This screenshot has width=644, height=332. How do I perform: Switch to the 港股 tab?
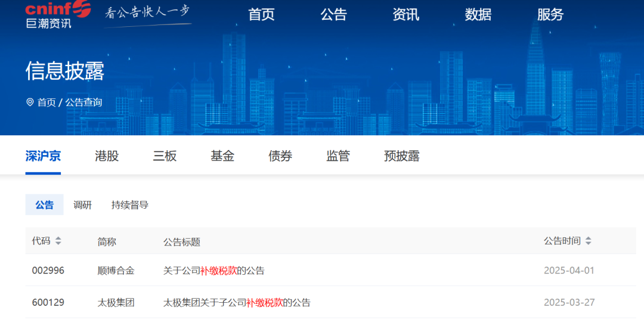pos(107,156)
